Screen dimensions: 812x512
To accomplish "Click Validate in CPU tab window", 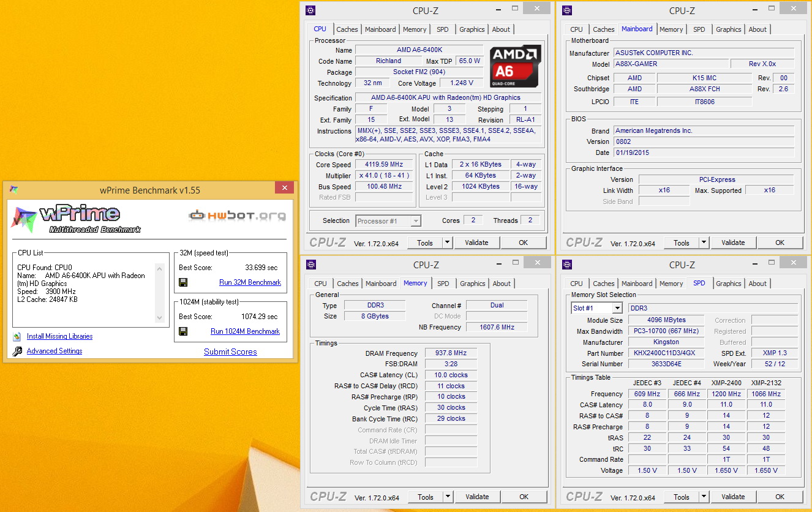I will click(476, 243).
